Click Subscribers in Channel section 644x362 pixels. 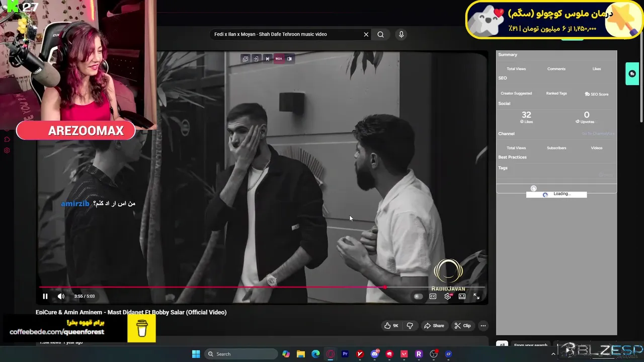tap(556, 148)
